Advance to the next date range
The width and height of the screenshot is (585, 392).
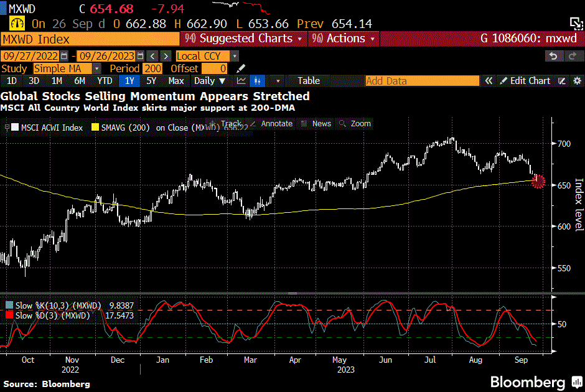(x=166, y=56)
